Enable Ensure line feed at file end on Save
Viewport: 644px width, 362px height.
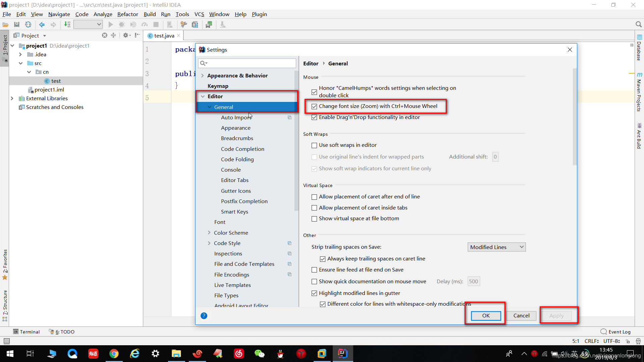pyautogui.click(x=314, y=270)
